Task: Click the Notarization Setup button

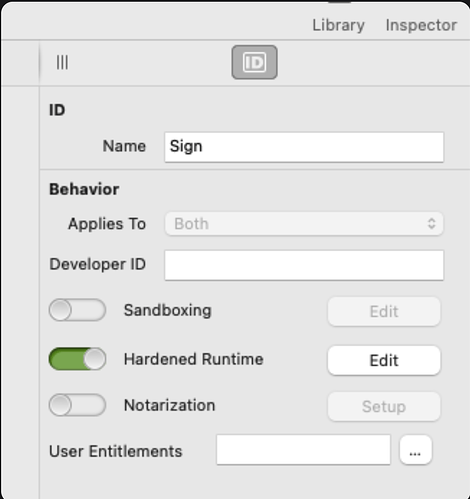Action: tap(384, 407)
